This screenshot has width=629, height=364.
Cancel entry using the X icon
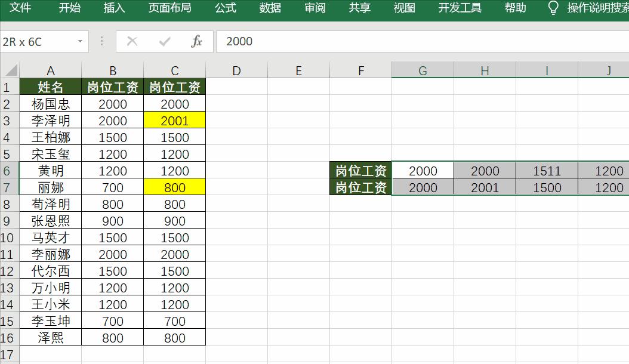(132, 42)
